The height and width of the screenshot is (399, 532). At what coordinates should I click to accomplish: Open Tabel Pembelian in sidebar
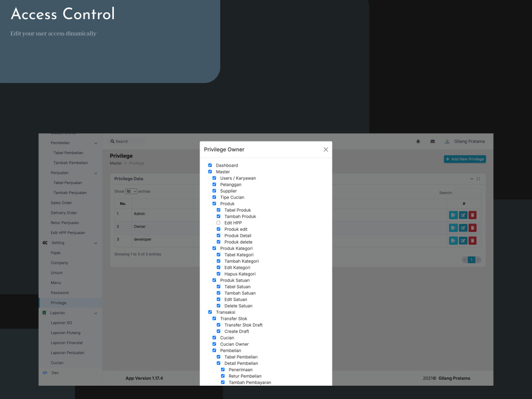click(x=68, y=153)
